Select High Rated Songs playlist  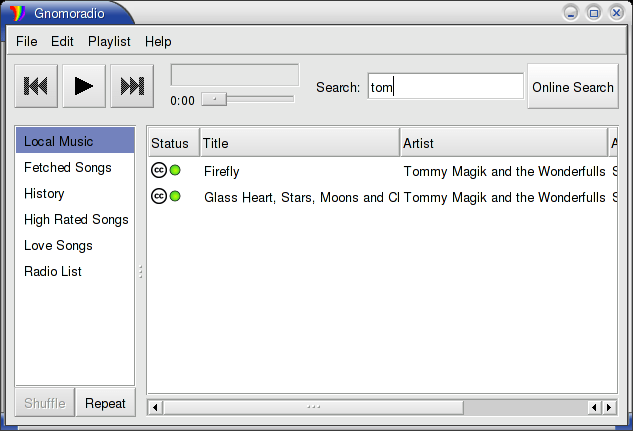point(75,220)
